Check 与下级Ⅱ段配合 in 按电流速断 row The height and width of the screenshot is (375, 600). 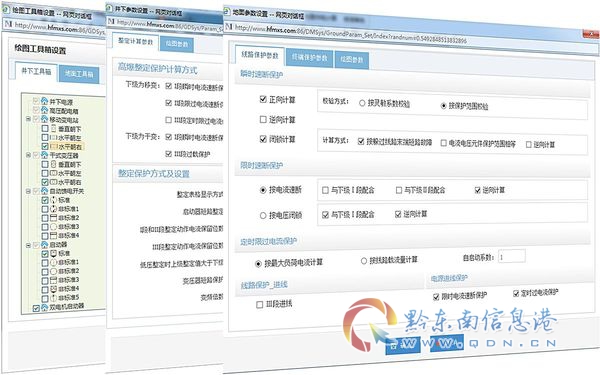[x=399, y=190]
